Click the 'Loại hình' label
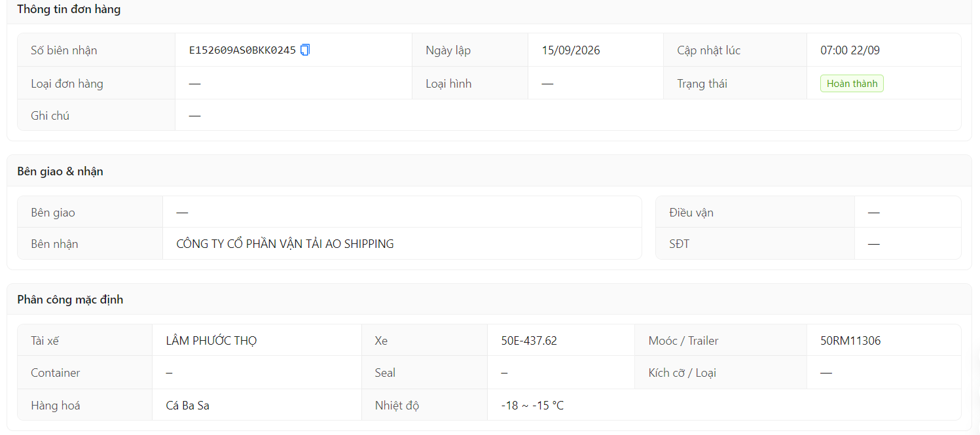 (x=448, y=84)
